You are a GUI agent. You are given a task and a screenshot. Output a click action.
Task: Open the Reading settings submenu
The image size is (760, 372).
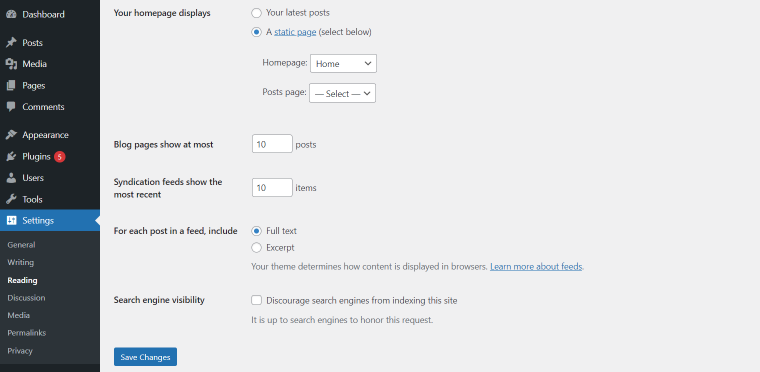click(22, 280)
